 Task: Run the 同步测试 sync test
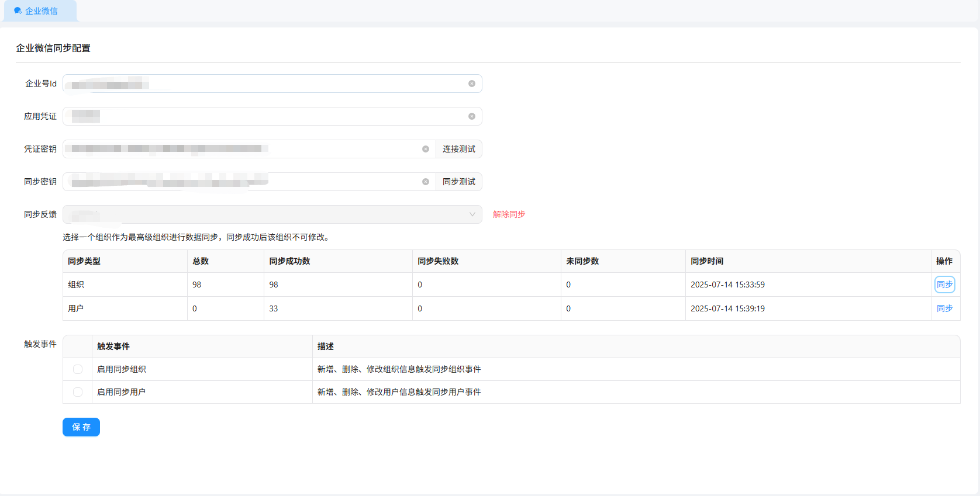coord(459,182)
